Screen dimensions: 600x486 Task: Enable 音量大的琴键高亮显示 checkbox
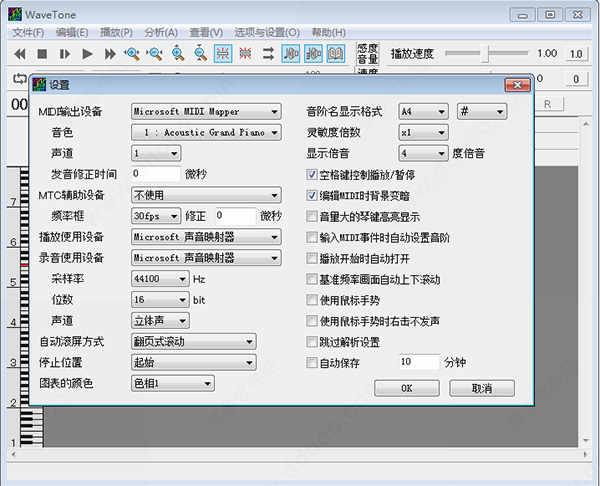[x=311, y=217]
